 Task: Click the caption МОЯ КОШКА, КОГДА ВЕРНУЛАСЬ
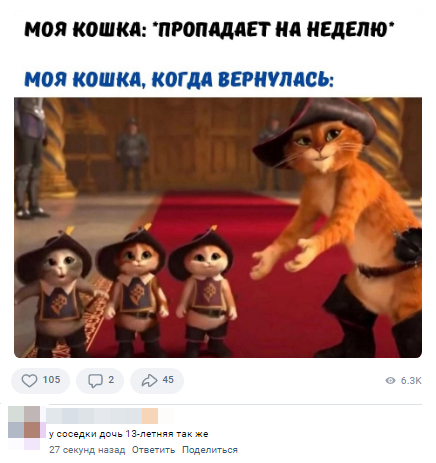point(179,79)
